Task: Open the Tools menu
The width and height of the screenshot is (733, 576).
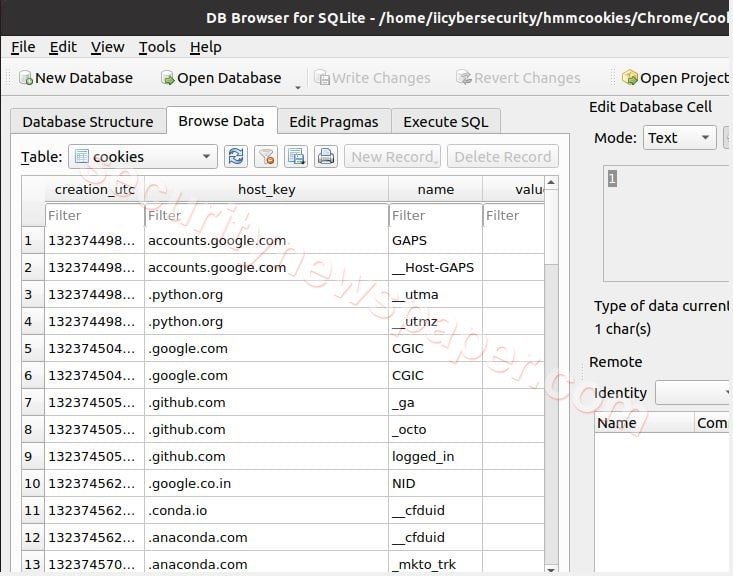Action: (x=157, y=47)
